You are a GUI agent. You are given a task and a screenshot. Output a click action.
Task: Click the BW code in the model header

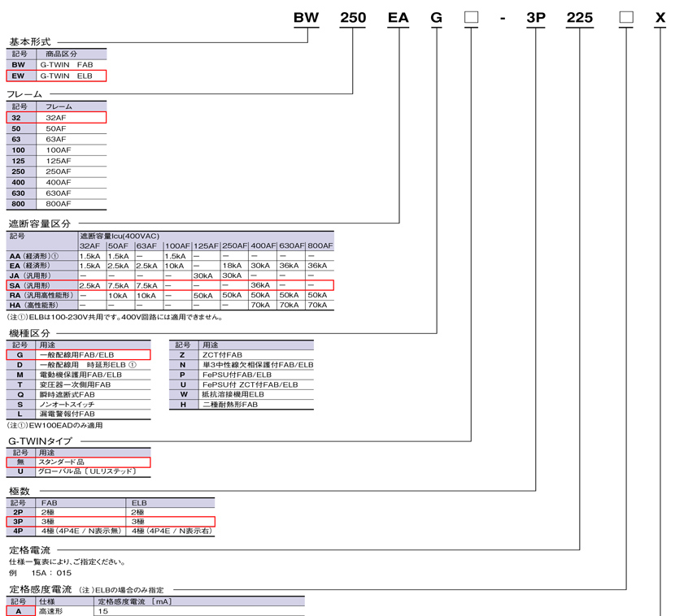point(306,18)
